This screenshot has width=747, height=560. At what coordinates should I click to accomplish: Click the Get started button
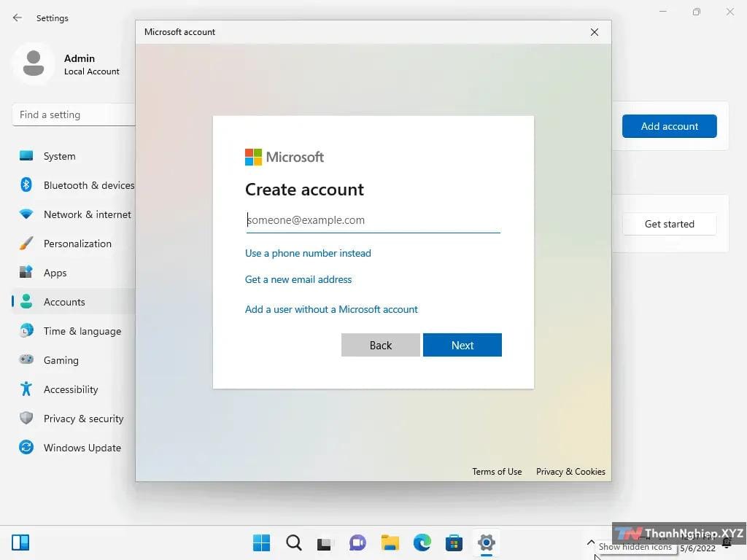pos(670,224)
